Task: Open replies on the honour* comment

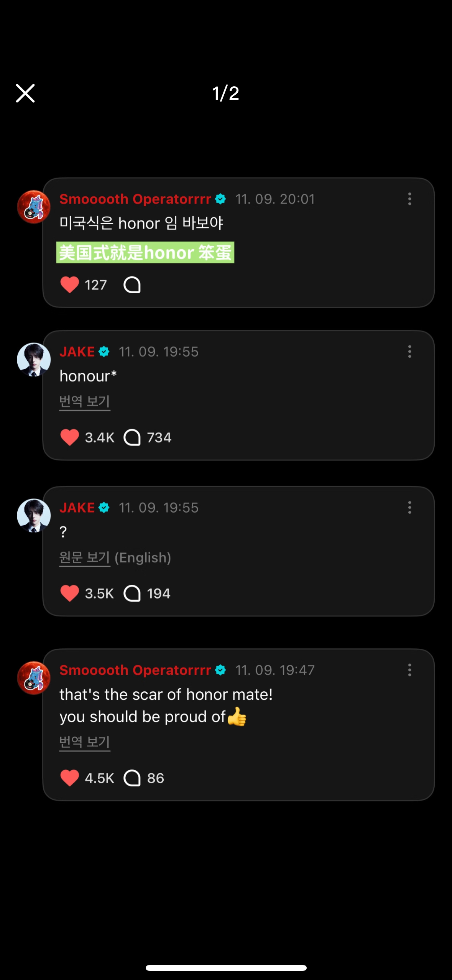Action: point(132,437)
